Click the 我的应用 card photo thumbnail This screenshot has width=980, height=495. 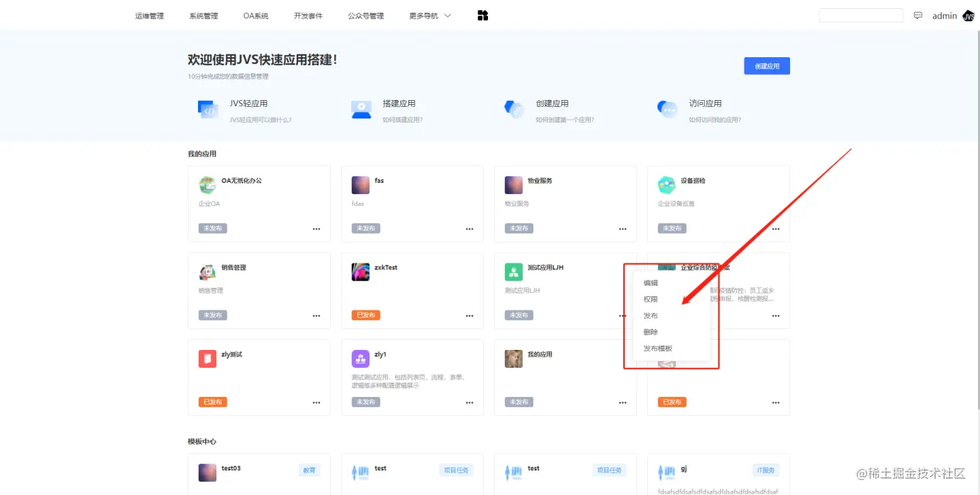514,359
